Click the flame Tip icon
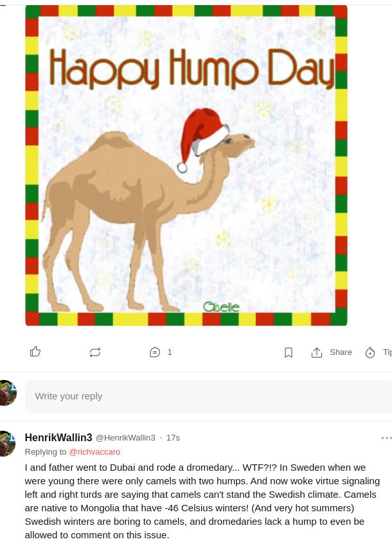Image resolution: width=392 pixels, height=546 pixels. (x=370, y=352)
